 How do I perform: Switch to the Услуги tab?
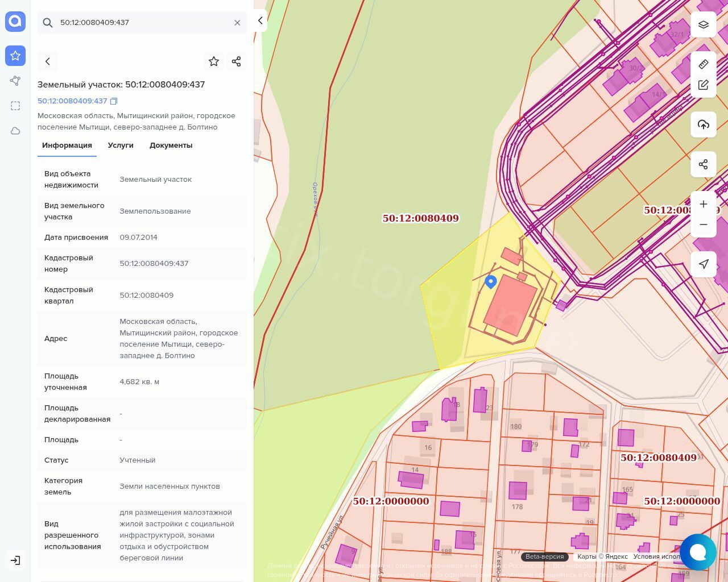121,145
